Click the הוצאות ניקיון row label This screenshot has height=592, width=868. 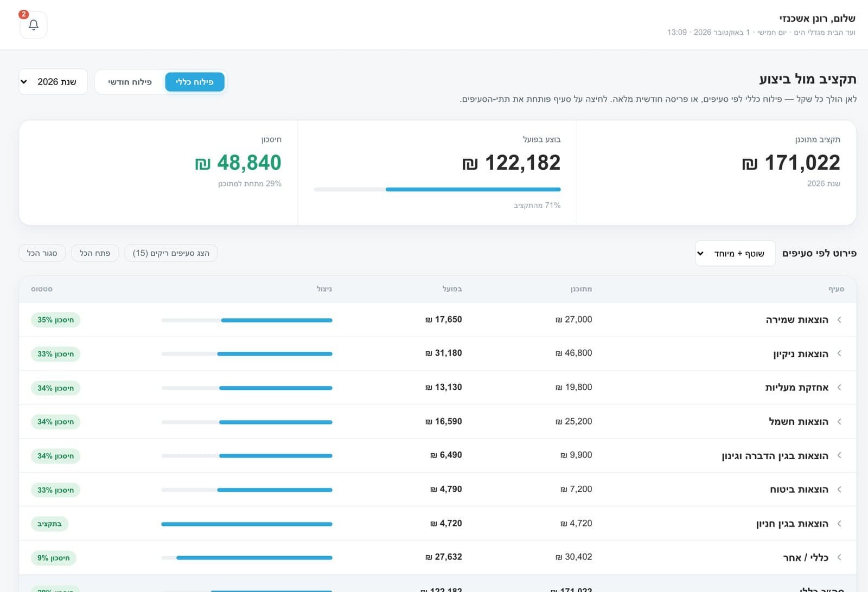(801, 354)
